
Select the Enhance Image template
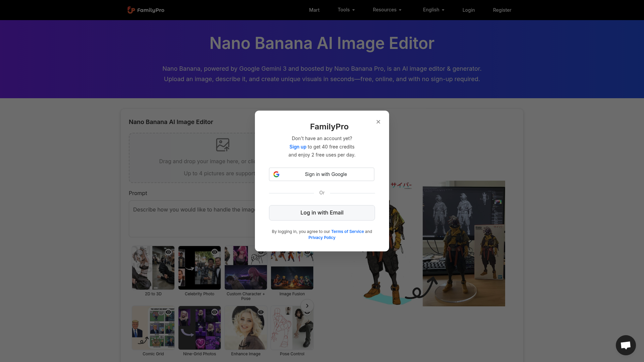pyautogui.click(x=246, y=328)
